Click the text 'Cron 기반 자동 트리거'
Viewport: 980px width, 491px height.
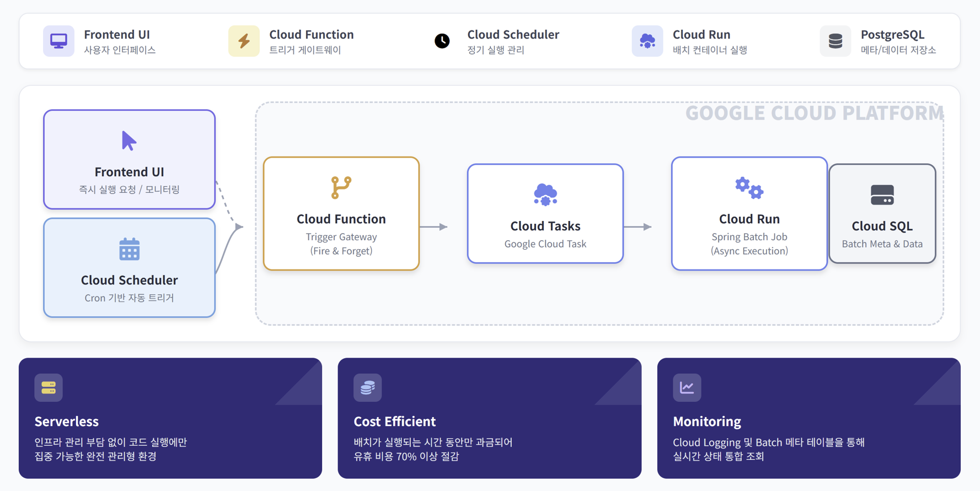[129, 298]
